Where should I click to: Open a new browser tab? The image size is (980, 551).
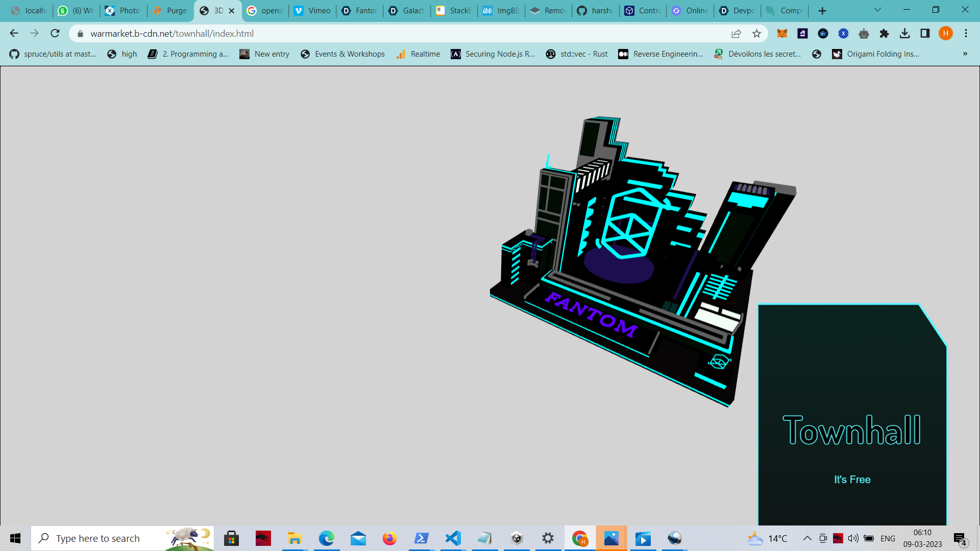point(822,11)
